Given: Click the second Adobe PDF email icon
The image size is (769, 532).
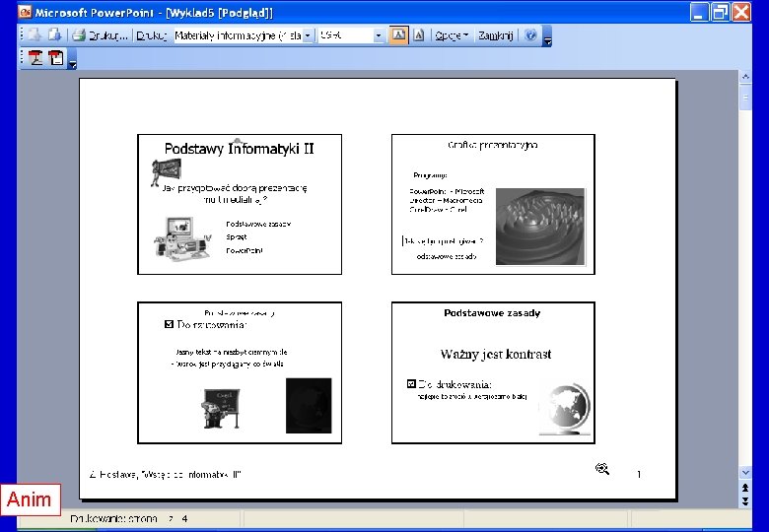Looking at the screenshot, I should pyautogui.click(x=56, y=58).
